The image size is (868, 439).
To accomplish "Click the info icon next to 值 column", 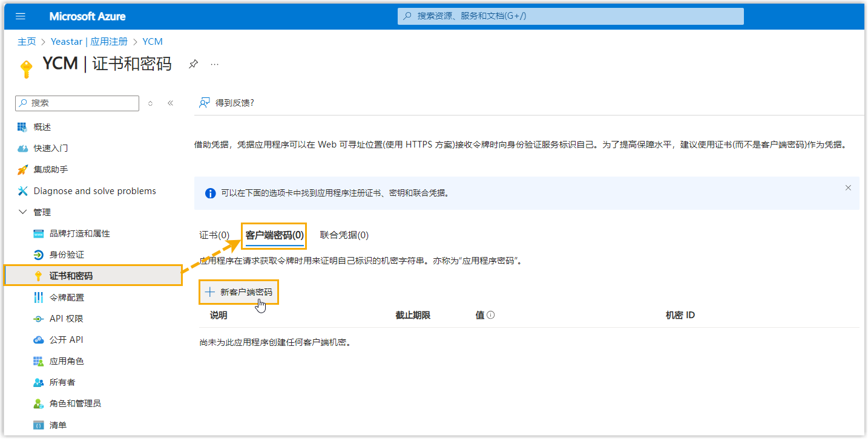I will (x=491, y=315).
